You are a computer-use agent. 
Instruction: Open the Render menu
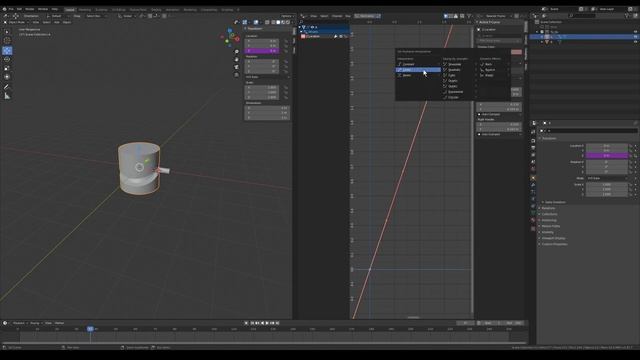point(30,9)
